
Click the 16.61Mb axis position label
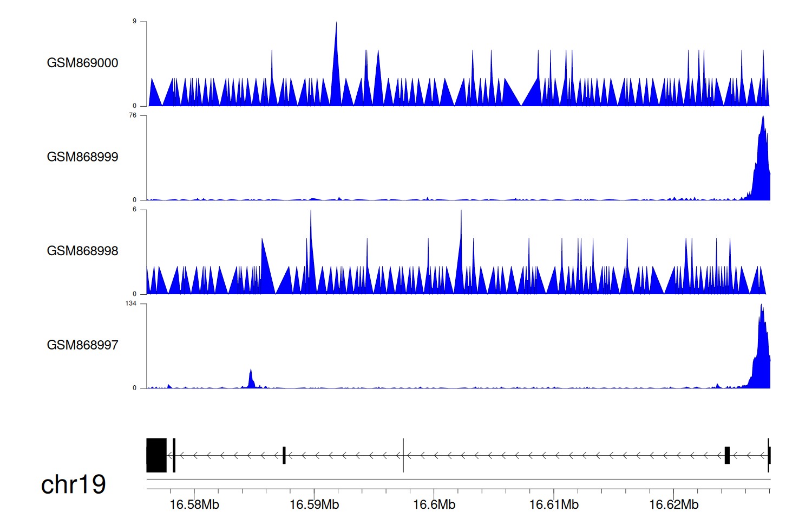pyautogui.click(x=554, y=505)
